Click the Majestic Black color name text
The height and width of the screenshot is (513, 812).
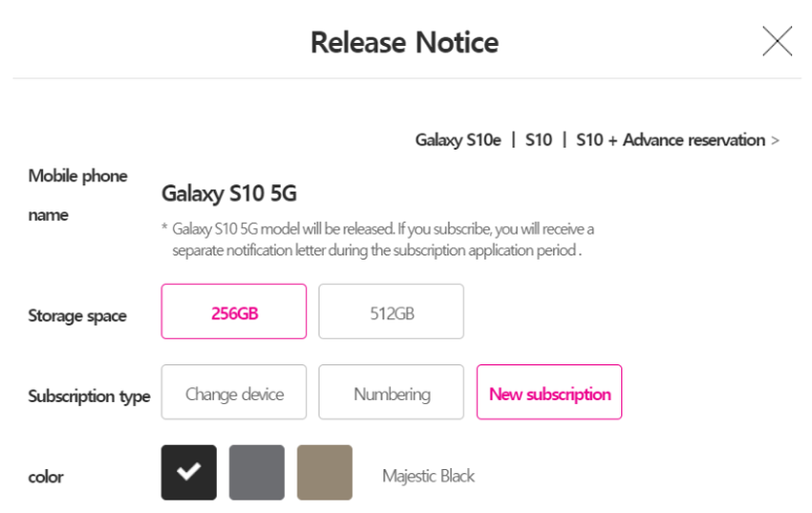(x=428, y=476)
